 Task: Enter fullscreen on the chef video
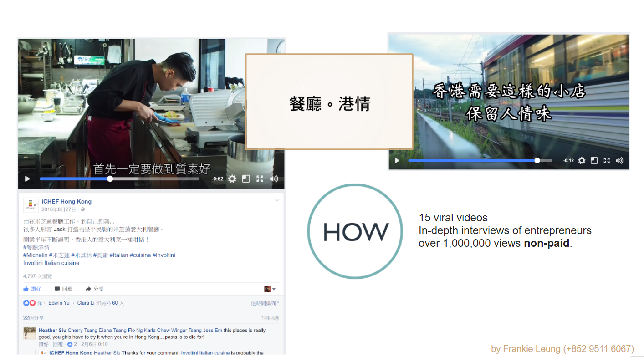click(260, 179)
